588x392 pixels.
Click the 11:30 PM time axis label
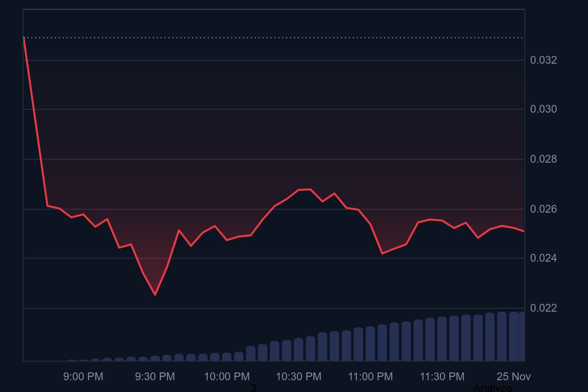coord(441,377)
